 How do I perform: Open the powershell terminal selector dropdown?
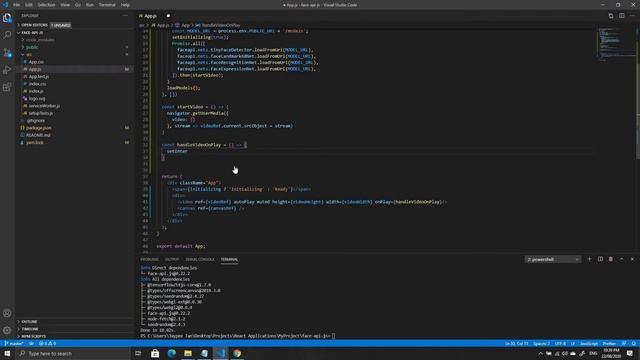(553, 259)
